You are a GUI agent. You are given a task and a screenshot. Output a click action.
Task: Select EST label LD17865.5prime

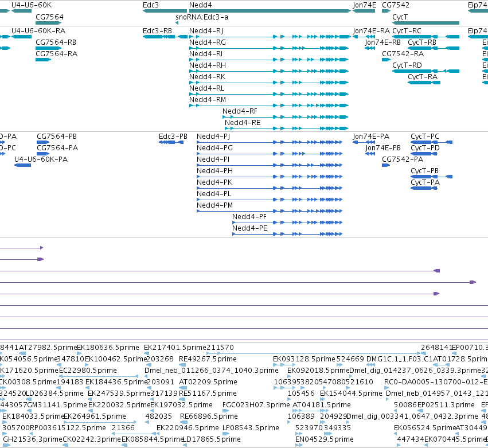pos(212,439)
